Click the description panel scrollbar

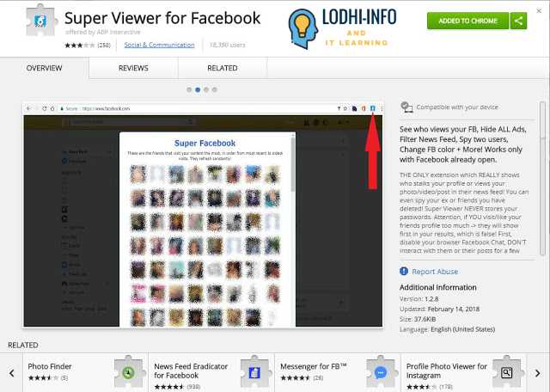(542, 178)
